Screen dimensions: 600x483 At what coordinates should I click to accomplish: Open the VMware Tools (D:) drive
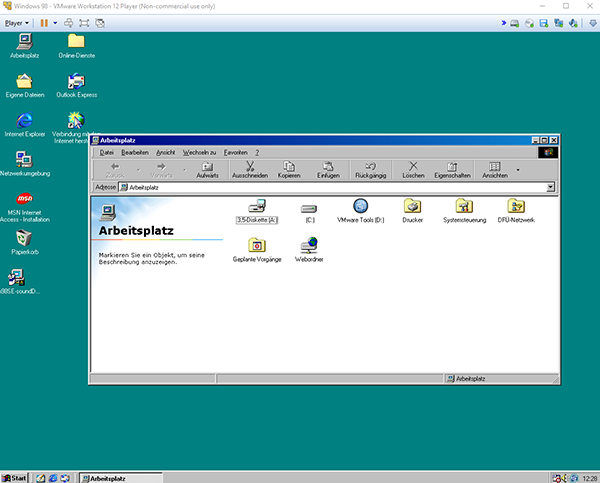click(x=360, y=206)
